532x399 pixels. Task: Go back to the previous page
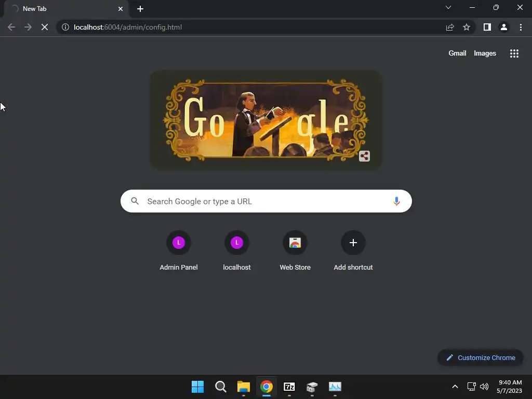pos(11,27)
